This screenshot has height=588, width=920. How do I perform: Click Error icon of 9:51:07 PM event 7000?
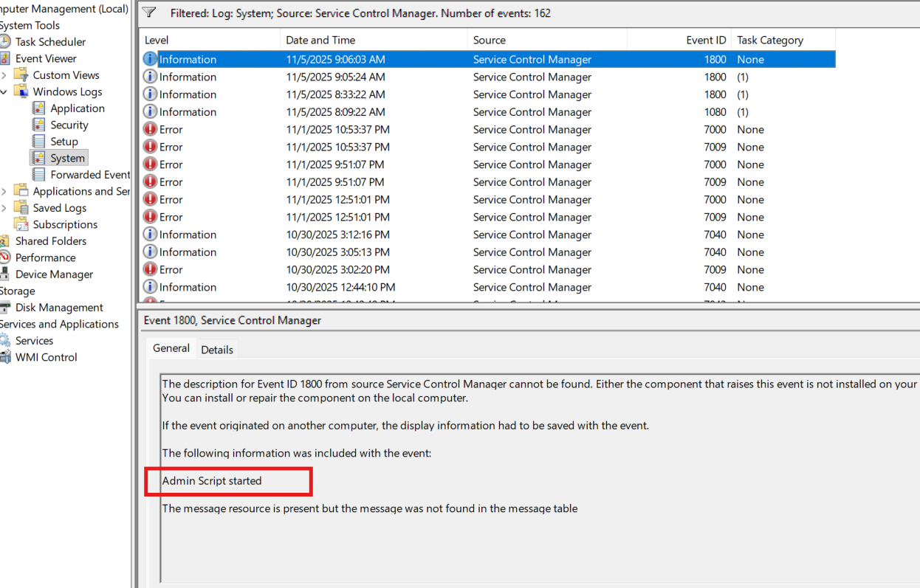[150, 165]
